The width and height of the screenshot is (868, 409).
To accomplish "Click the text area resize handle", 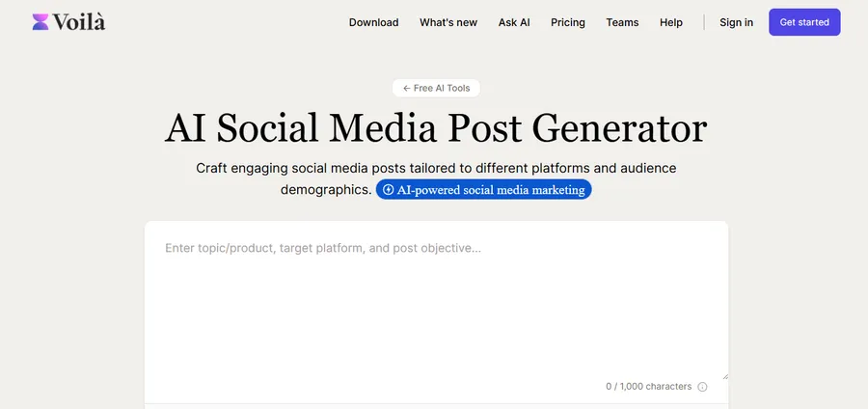I will (724, 375).
